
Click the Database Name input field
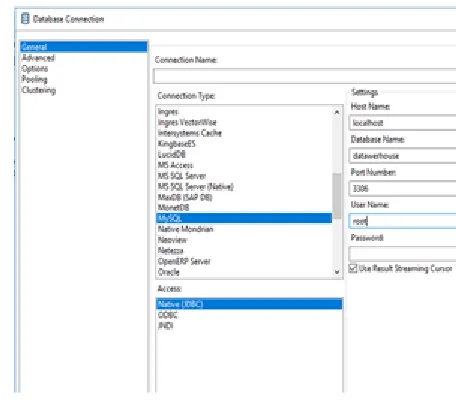coord(403,156)
